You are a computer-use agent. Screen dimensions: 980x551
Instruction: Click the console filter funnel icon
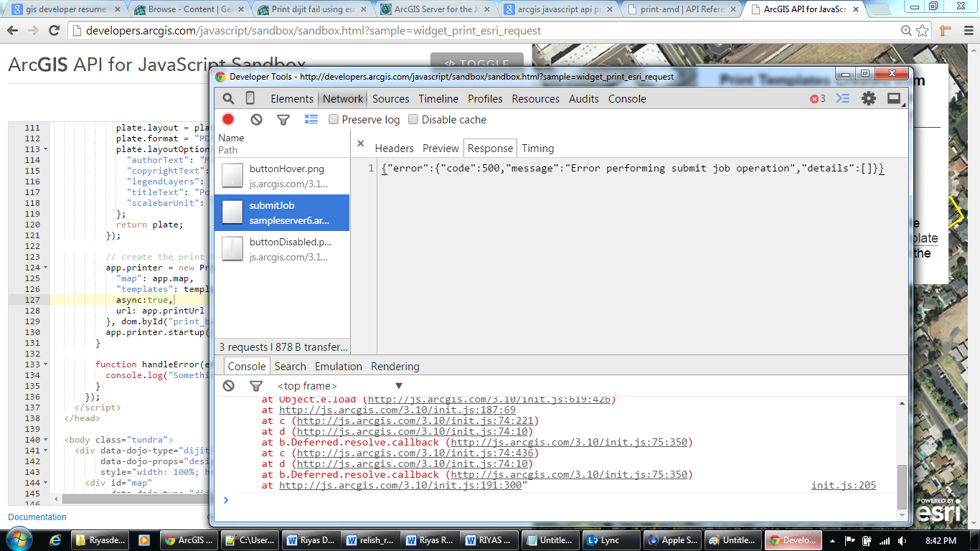click(255, 386)
